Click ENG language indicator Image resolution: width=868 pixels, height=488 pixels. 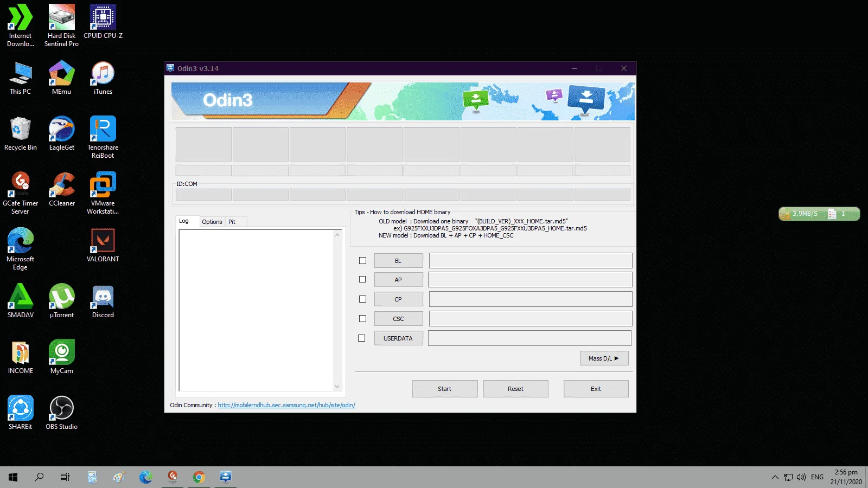pos(817,477)
